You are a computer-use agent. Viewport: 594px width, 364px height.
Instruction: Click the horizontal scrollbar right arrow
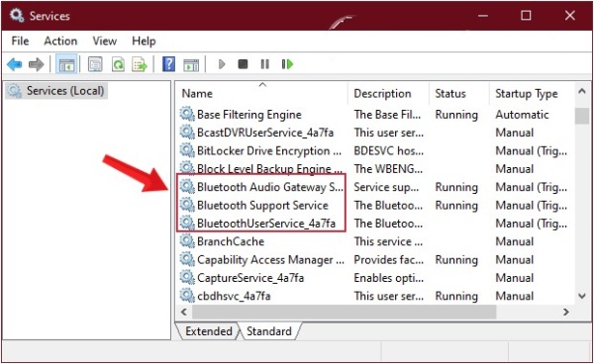566,312
